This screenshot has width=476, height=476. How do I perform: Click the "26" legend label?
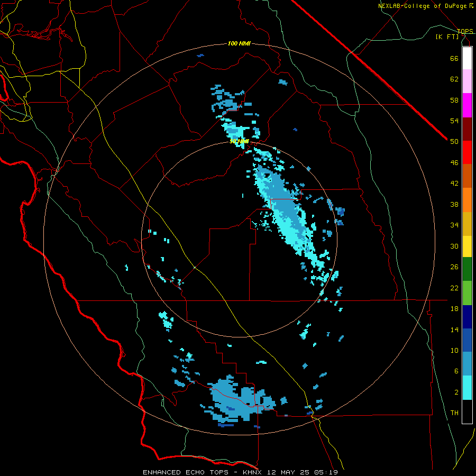click(454, 267)
